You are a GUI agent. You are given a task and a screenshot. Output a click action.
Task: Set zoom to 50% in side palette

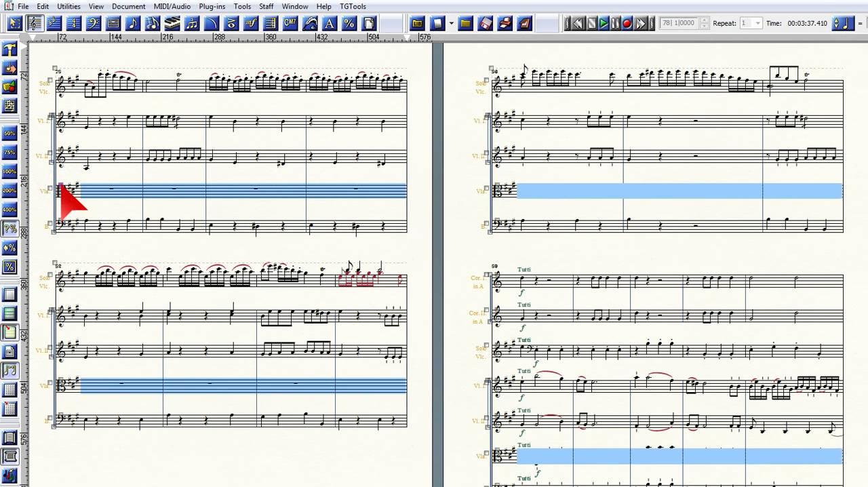(9, 133)
